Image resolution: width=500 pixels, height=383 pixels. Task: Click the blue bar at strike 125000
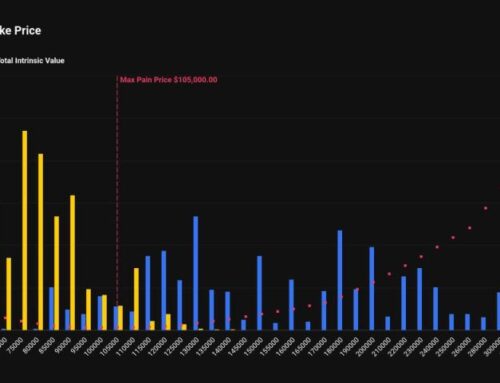(x=180, y=305)
